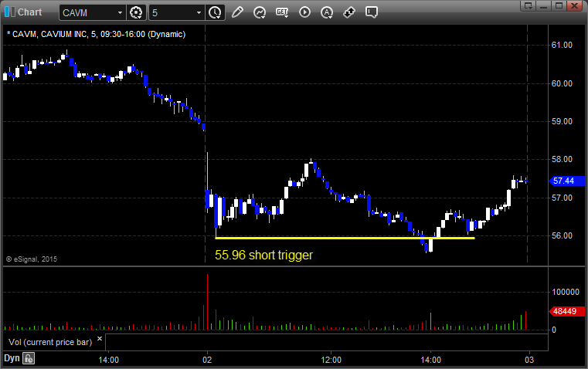The width and height of the screenshot is (588, 369).
Task: Click the 59.00 price axis label
Action: click(x=562, y=121)
